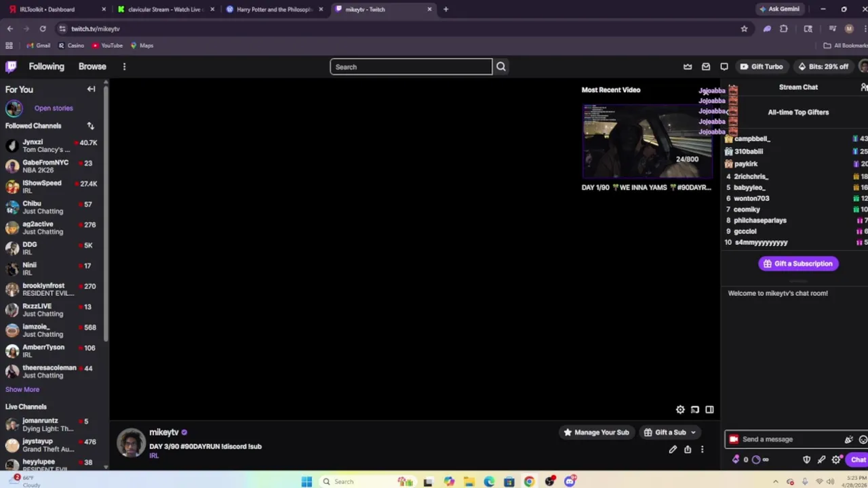
Task: Open stories via Open stories link
Action: click(54, 108)
